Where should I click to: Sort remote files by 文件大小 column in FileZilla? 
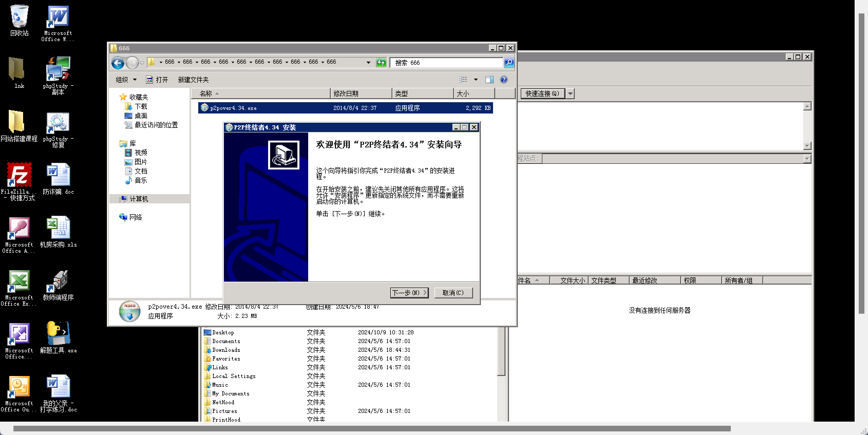click(569, 280)
